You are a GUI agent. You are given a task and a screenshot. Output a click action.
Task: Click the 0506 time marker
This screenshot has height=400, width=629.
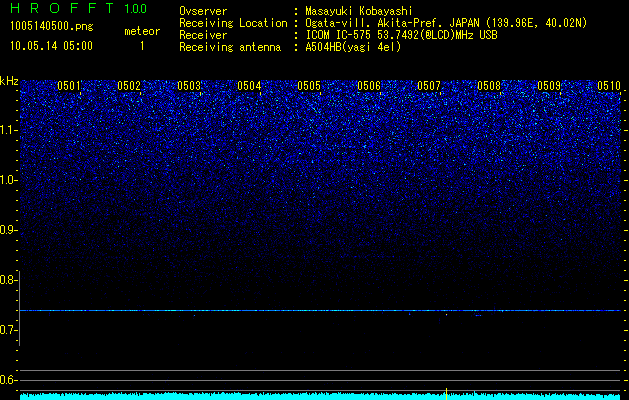pos(369,86)
